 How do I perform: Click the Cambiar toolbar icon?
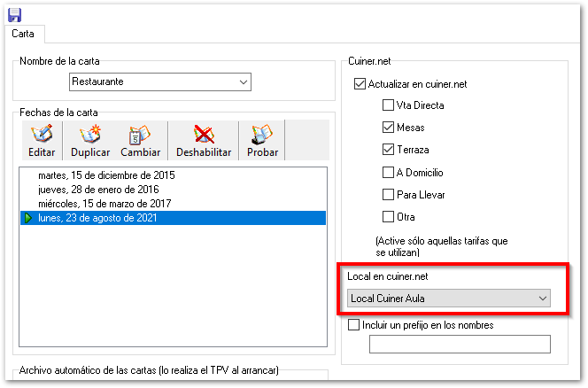coord(141,141)
